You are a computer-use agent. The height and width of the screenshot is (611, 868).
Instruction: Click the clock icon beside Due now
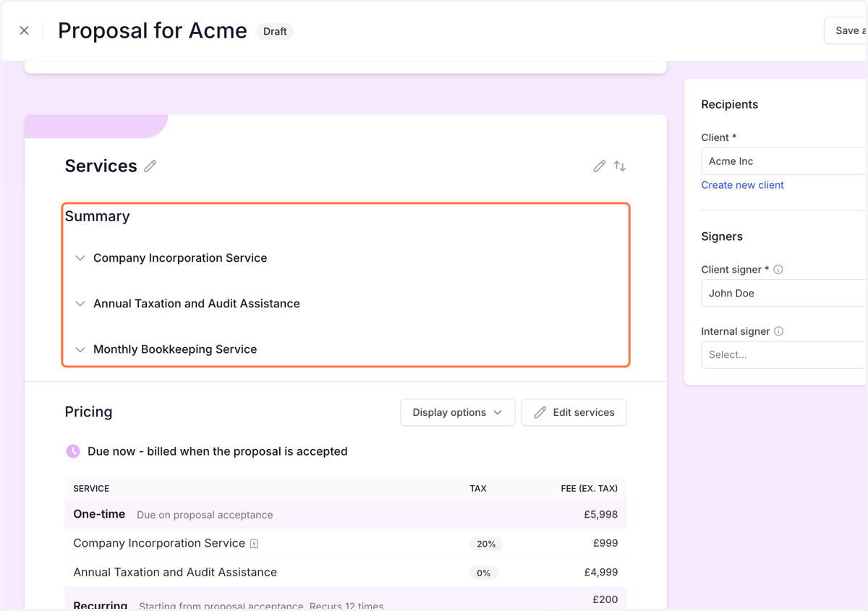tap(73, 451)
